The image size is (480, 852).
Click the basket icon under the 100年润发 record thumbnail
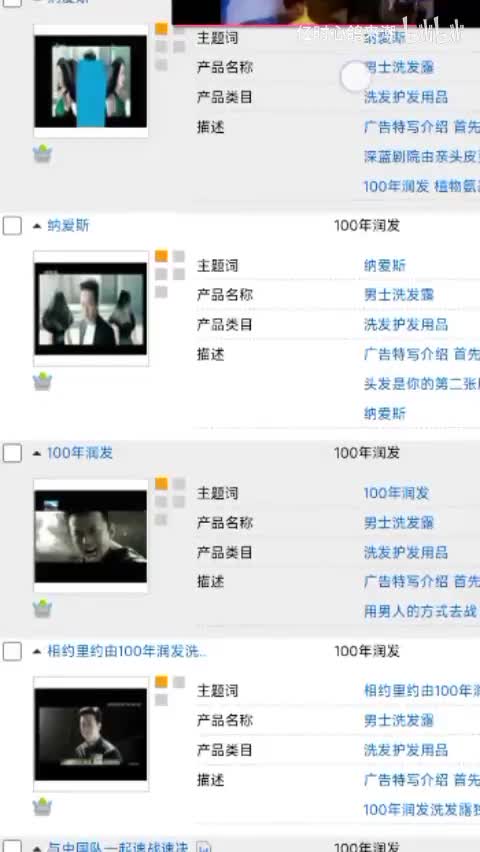click(x=42, y=609)
